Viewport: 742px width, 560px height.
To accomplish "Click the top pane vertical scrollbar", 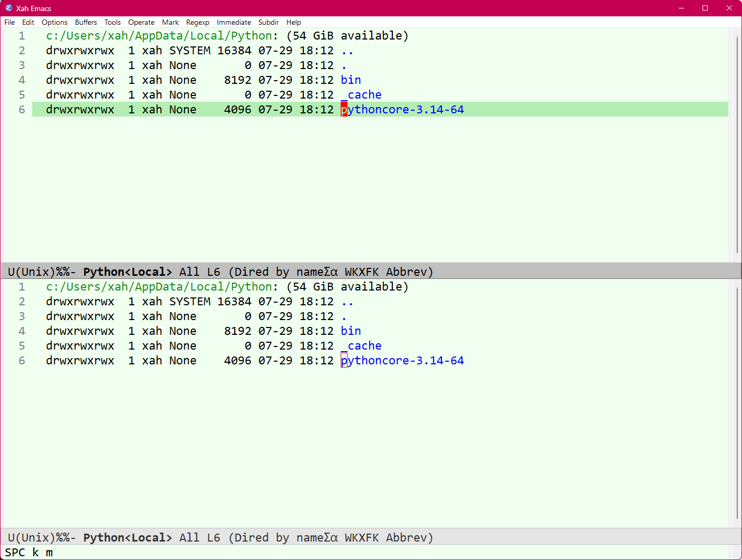I will pos(737,145).
